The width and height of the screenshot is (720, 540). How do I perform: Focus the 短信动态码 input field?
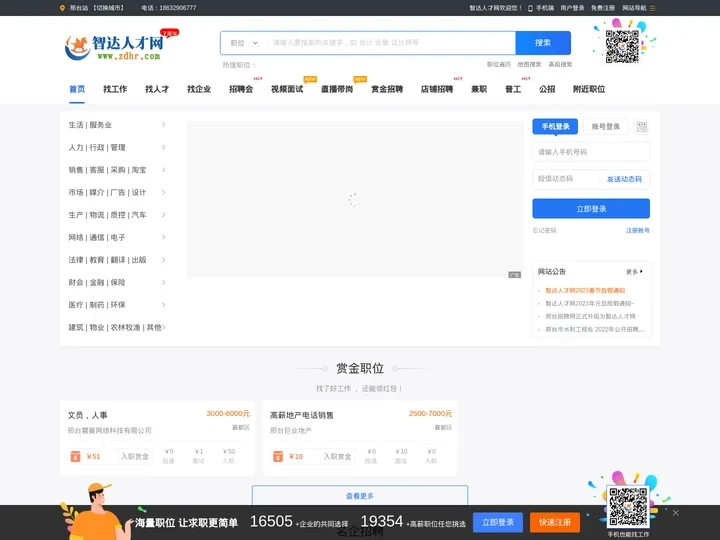pos(566,179)
